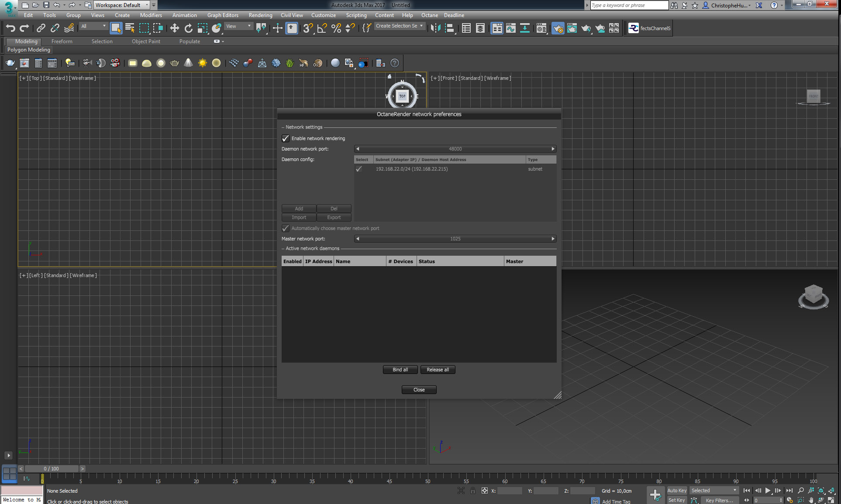The height and width of the screenshot is (504, 841).
Task: Switch to the Freeform ribbon tab
Action: 62,41
